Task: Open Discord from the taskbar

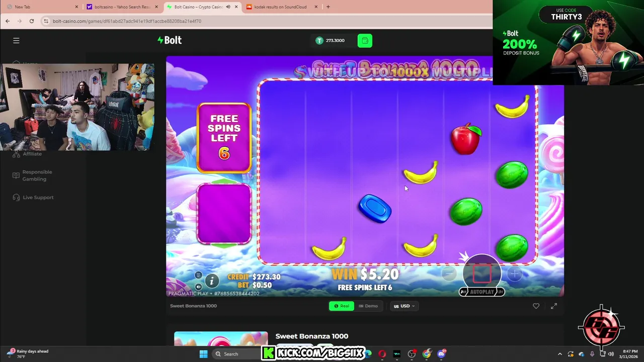Action: point(441,354)
